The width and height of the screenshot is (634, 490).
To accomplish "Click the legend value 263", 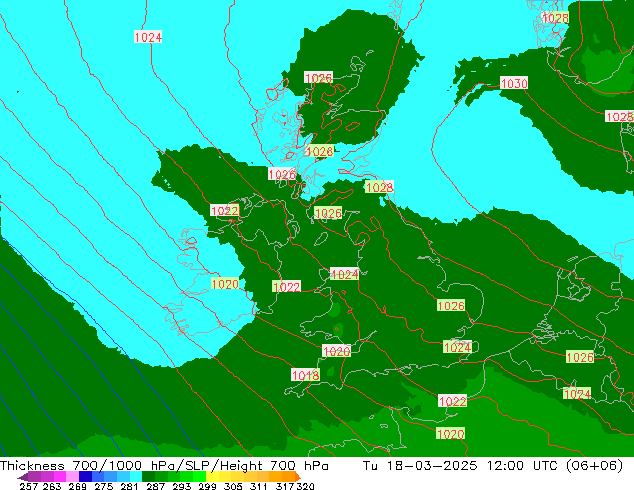I will (x=52, y=486).
